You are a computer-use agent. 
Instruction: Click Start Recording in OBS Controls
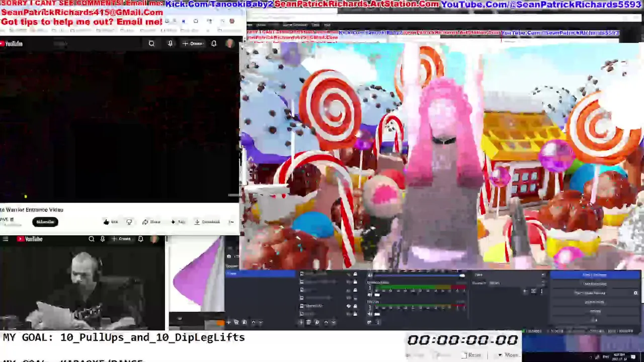tap(595, 284)
